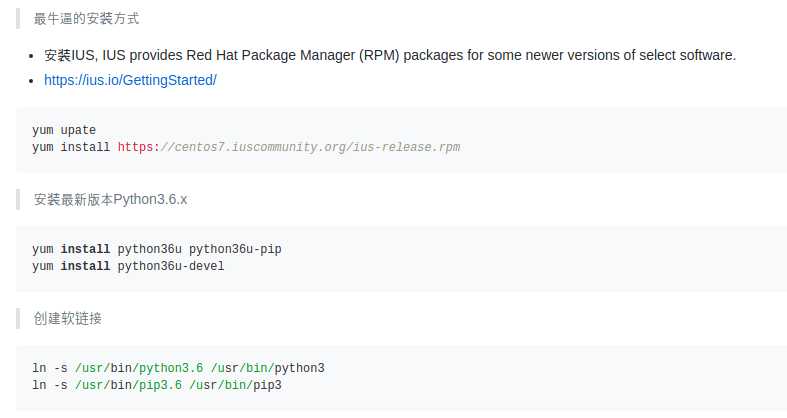
Task: Click the trailing 'python3' target name
Action: pos(300,368)
